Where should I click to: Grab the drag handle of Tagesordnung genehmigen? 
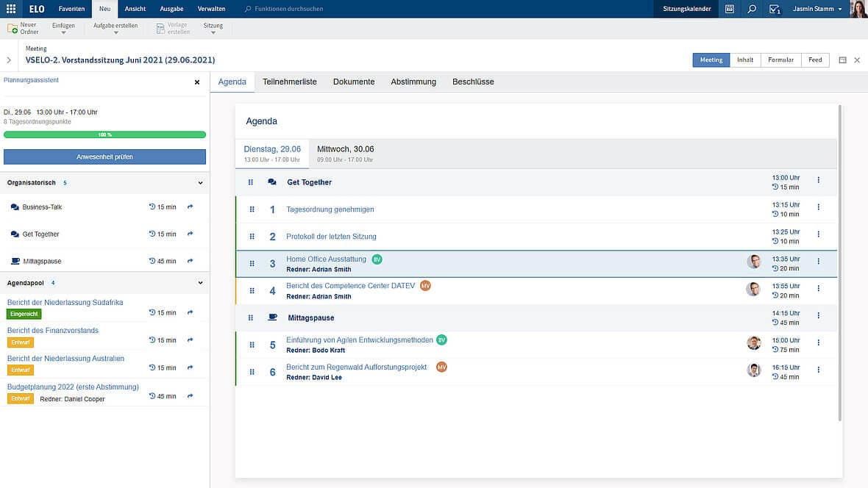click(x=252, y=209)
